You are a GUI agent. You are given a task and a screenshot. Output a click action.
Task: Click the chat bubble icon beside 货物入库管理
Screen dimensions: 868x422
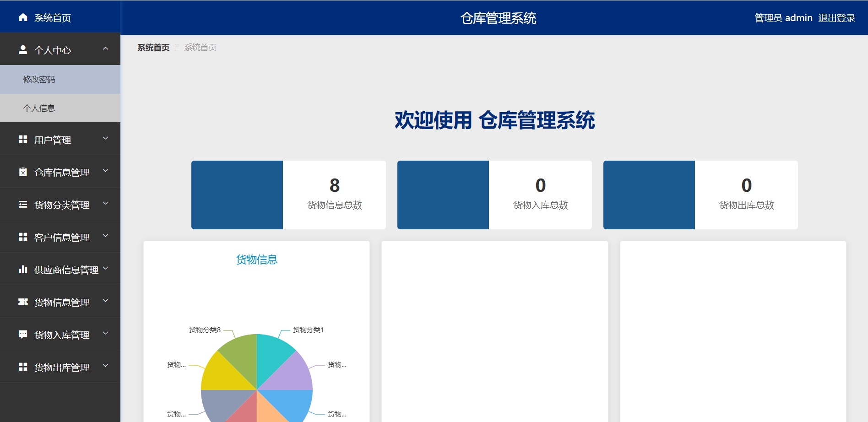pos(23,335)
